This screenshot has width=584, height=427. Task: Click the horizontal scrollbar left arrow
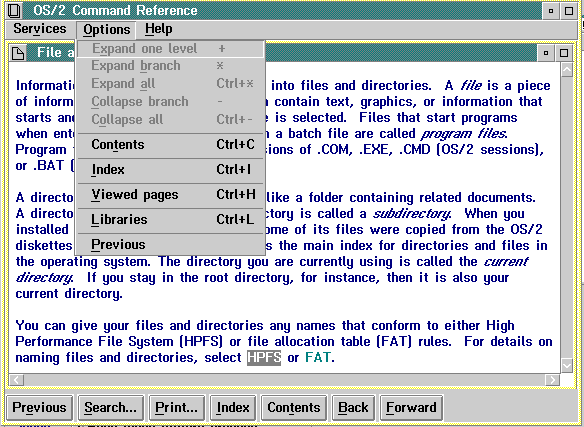tap(17, 380)
